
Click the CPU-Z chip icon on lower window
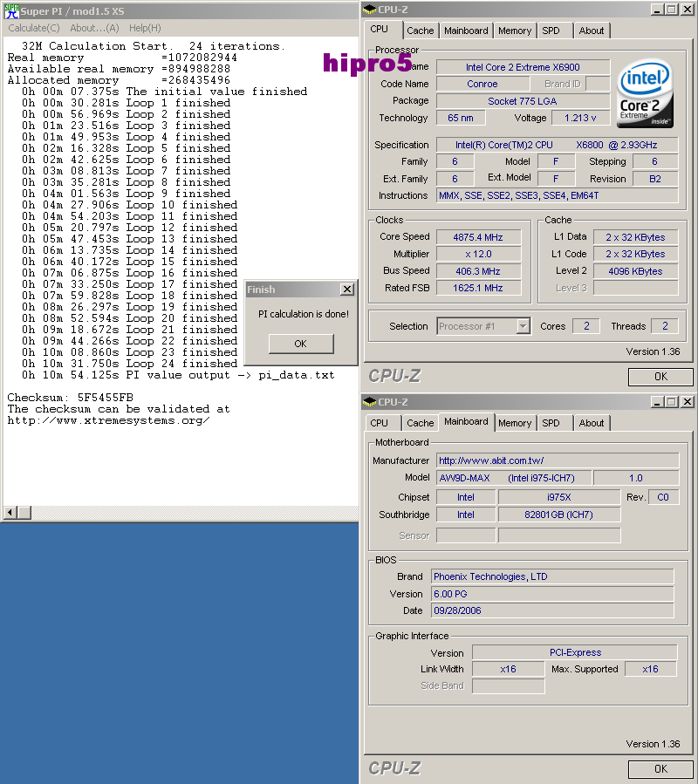coord(370,402)
